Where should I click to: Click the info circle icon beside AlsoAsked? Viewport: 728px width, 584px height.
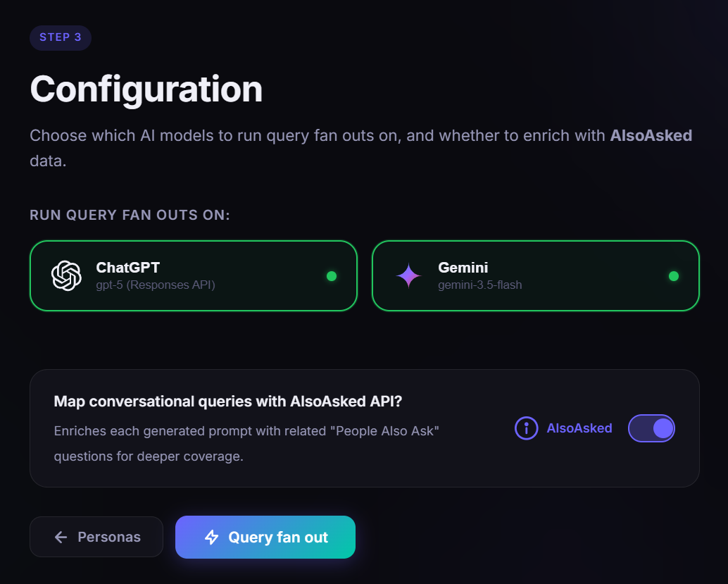coord(526,428)
